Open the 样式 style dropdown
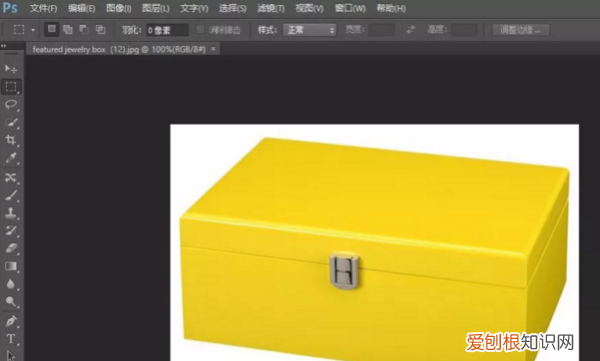The height and width of the screenshot is (361, 600). coord(310,30)
